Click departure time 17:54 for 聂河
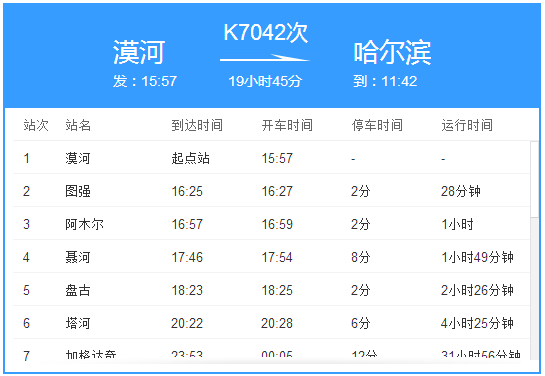545x376 pixels. pyautogui.click(x=277, y=258)
